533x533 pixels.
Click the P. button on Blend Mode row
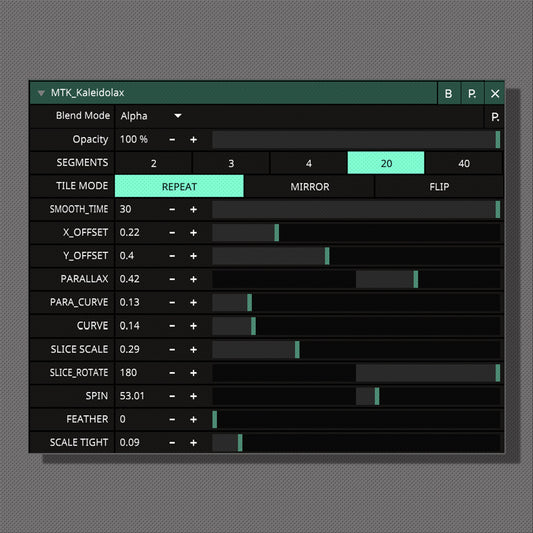[495, 117]
